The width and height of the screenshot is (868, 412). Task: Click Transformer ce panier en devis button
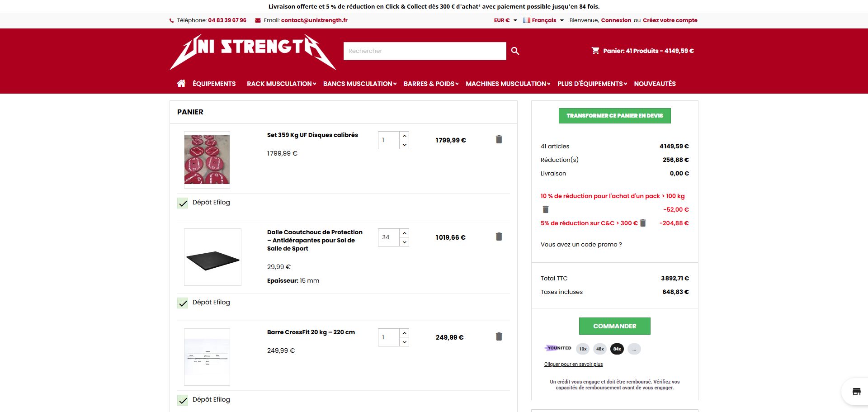(614, 116)
